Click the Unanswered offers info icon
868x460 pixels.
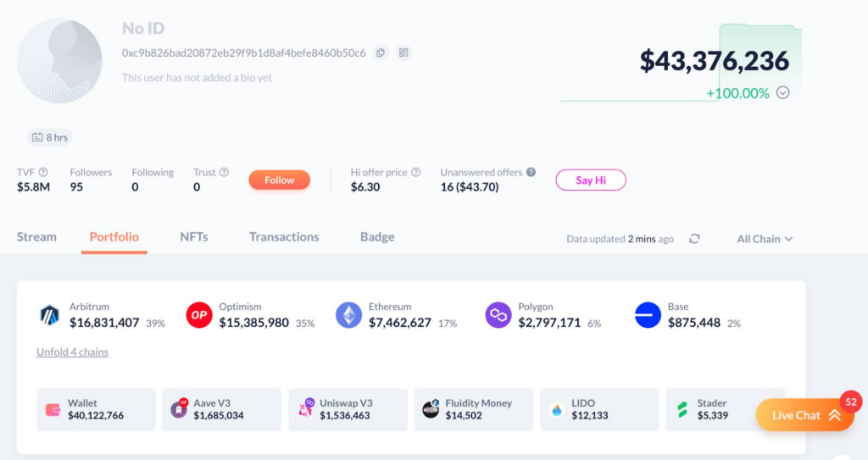[531, 172]
